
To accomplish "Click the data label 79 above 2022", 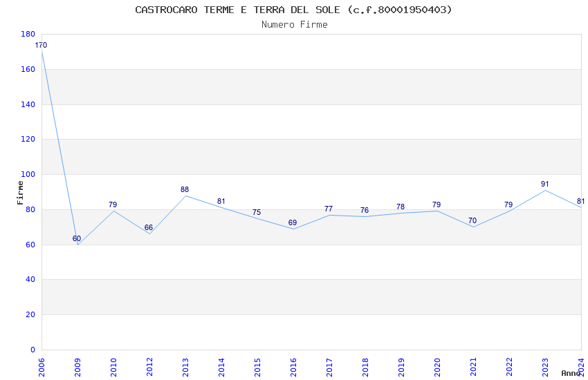I will pyautogui.click(x=508, y=205).
